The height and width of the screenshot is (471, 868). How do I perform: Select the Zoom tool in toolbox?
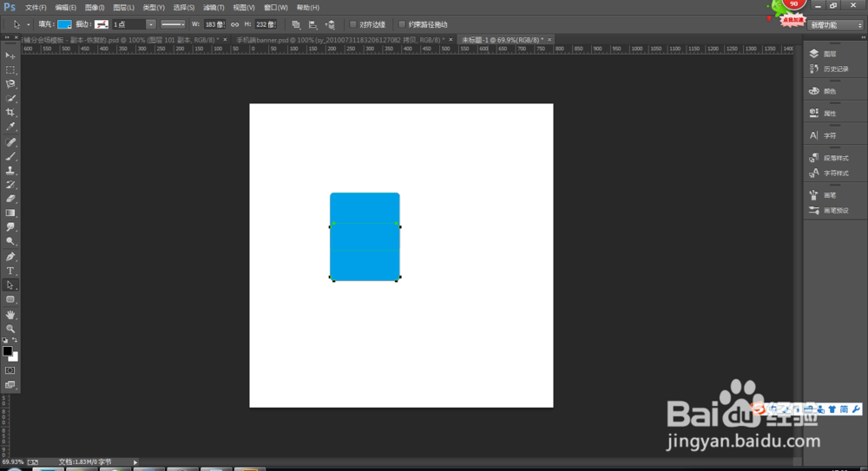[x=10, y=329]
